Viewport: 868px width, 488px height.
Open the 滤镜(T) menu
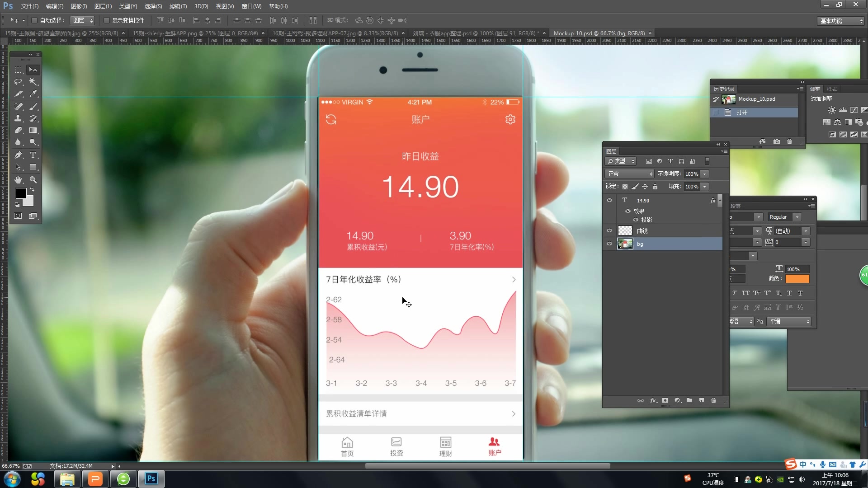(178, 6)
